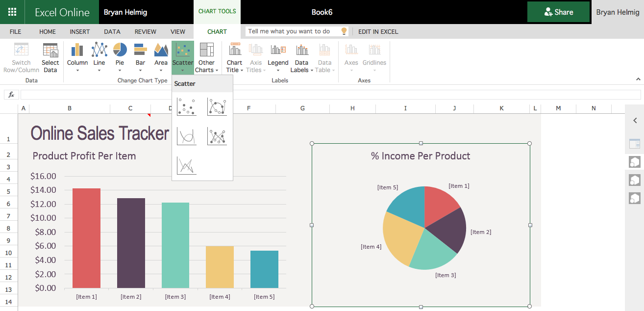This screenshot has width=644, height=311.
Task: Select the Pie chart type icon
Action: coord(120,56)
